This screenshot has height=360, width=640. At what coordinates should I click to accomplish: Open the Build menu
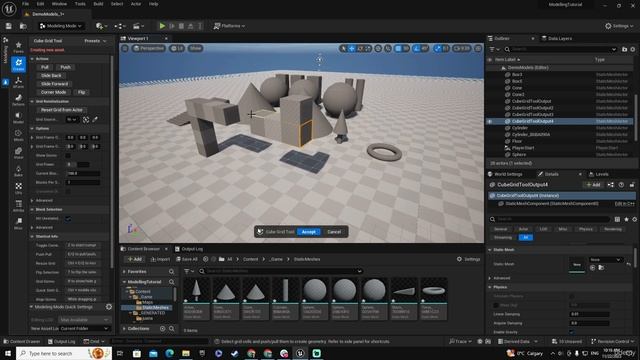click(x=98, y=4)
